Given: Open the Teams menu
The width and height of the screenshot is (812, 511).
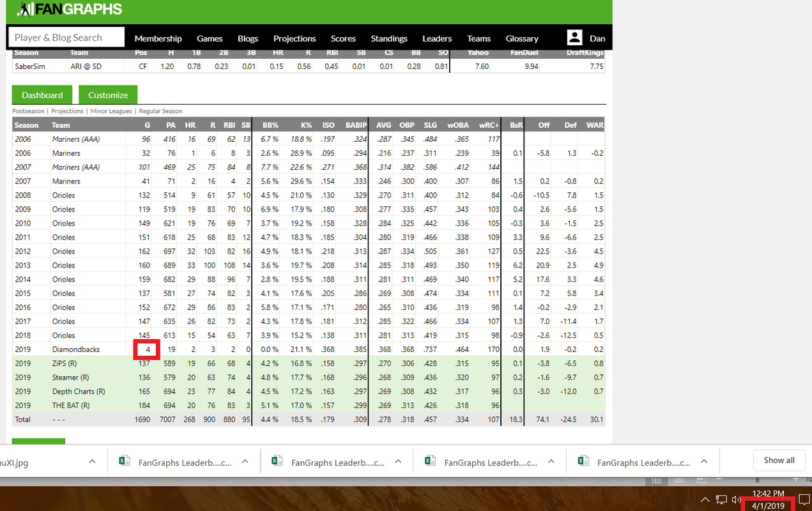Looking at the screenshot, I should [x=479, y=38].
